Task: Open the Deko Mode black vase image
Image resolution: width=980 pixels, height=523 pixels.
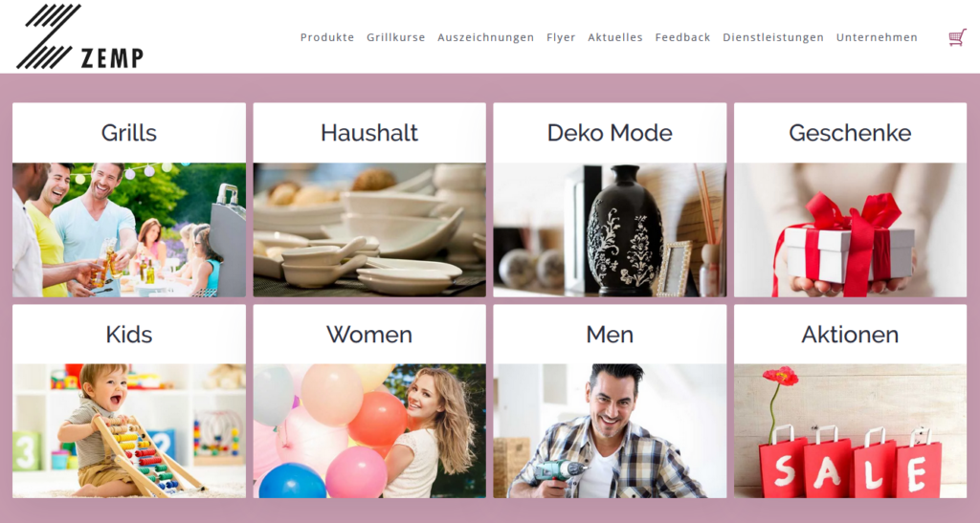Action: point(610,229)
